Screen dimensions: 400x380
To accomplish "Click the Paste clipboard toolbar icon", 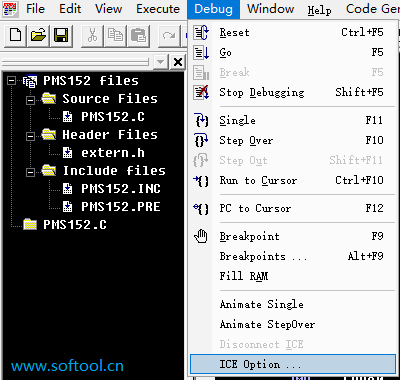I will [138, 35].
